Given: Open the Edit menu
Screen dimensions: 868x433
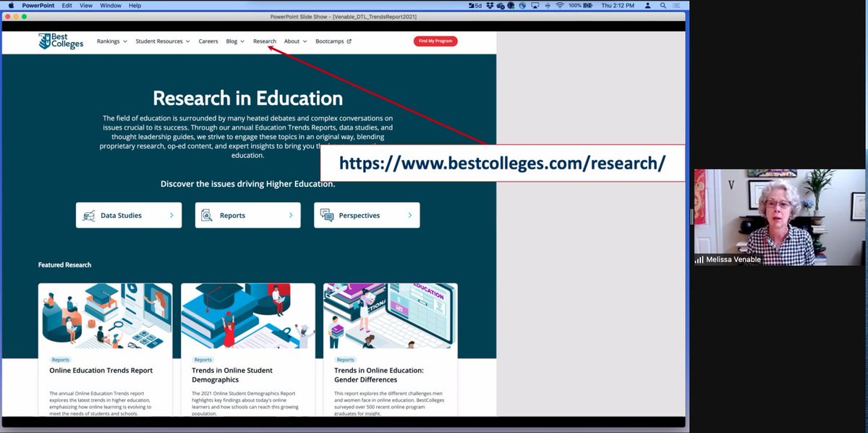Looking at the screenshot, I should pos(67,5).
